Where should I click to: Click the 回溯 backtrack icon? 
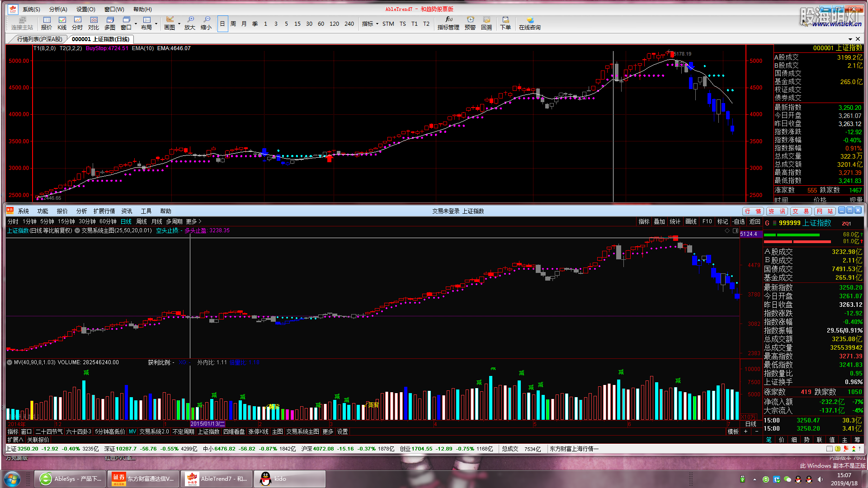[x=486, y=23]
